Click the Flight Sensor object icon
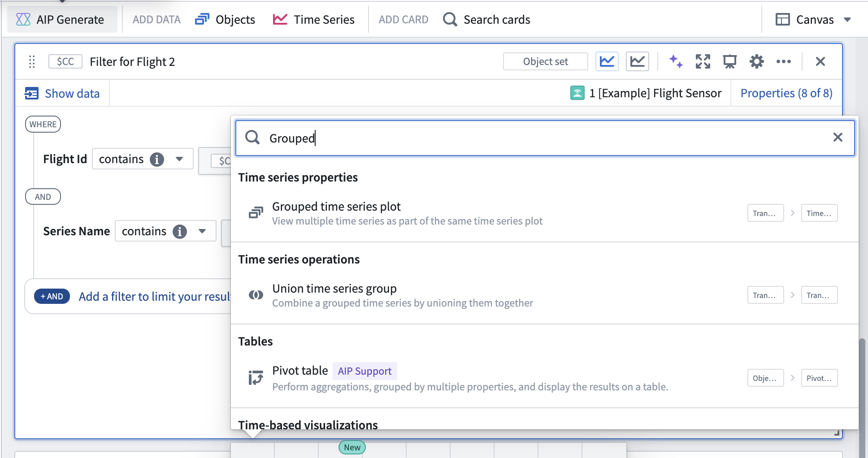Viewport: 868px width, 458px height. tap(577, 93)
